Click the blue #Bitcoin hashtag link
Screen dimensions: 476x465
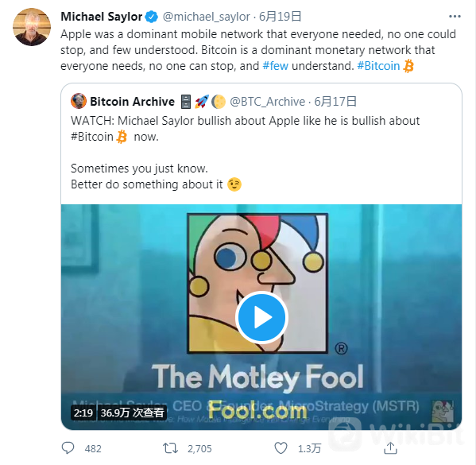(378, 66)
